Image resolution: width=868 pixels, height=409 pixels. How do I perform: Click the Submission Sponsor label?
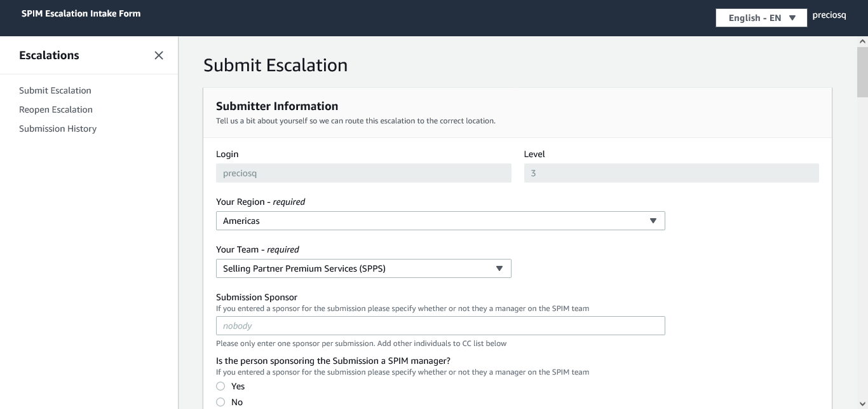tap(257, 297)
